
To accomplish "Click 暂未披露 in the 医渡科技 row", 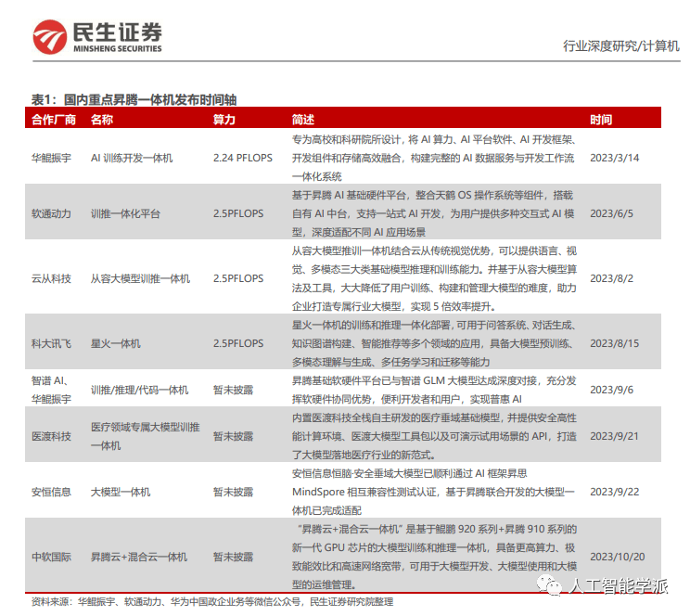I will (233, 436).
